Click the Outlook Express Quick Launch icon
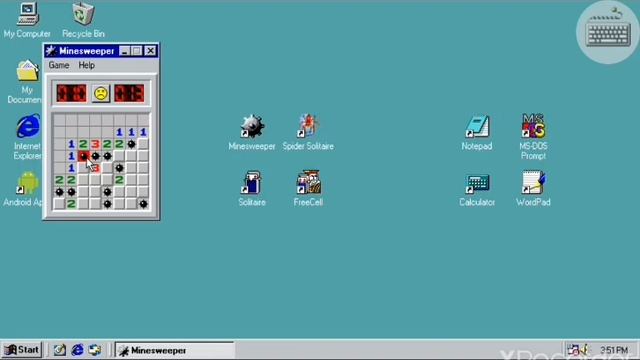The image size is (640, 360). click(95, 350)
